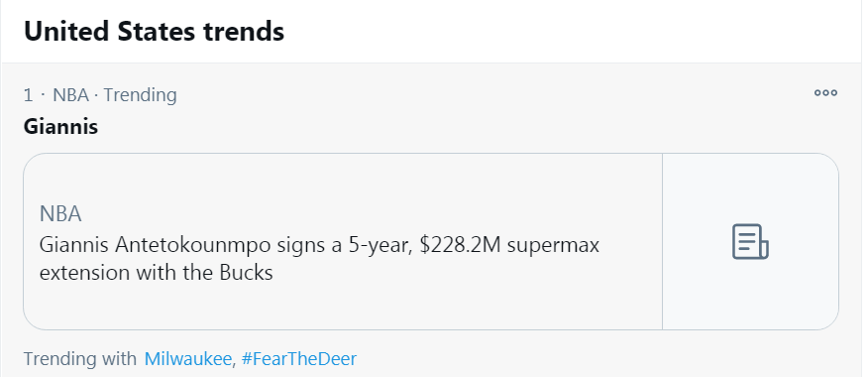The image size is (868, 377).
Task: Click NBA category in the trend meta line
Action: pyautogui.click(x=70, y=95)
